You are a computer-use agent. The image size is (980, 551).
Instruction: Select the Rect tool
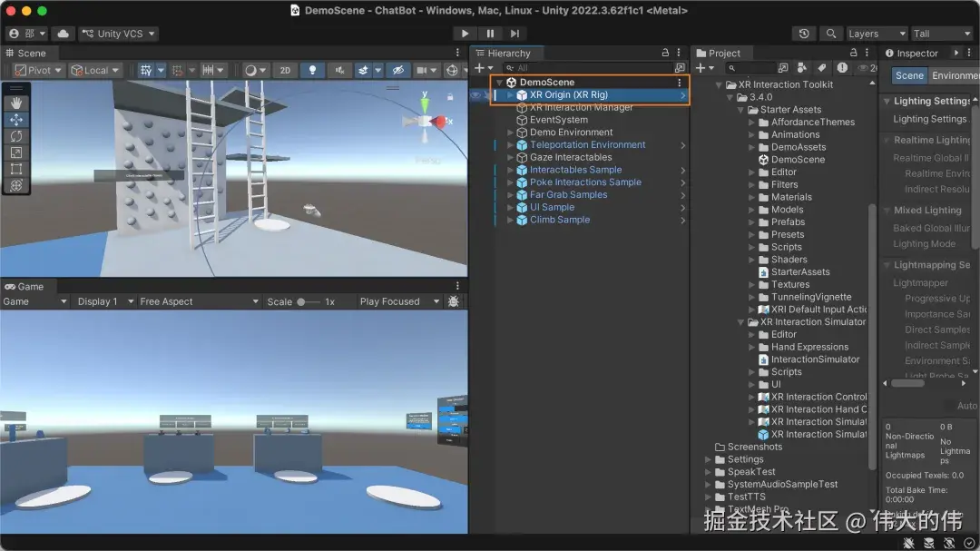coord(16,169)
